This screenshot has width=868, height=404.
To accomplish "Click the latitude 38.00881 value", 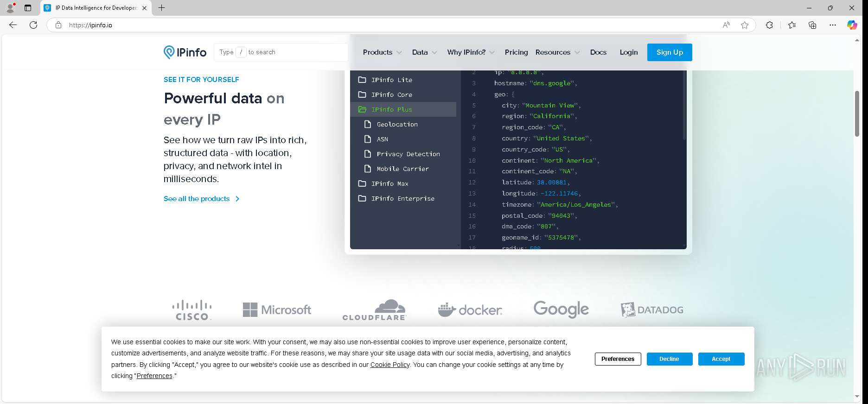I will 551,183.
